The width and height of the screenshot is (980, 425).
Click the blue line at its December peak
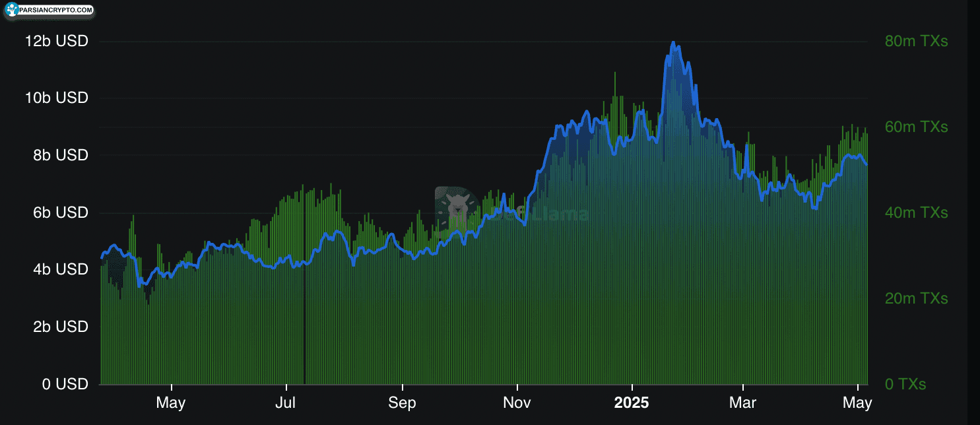674,43
